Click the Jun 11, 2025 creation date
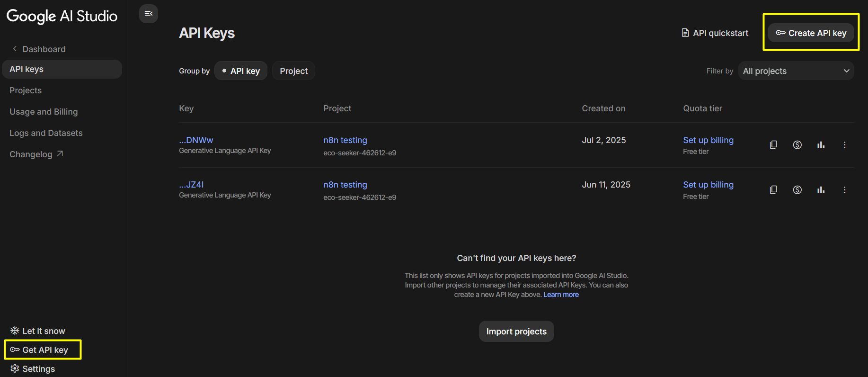868x377 pixels. 606,185
